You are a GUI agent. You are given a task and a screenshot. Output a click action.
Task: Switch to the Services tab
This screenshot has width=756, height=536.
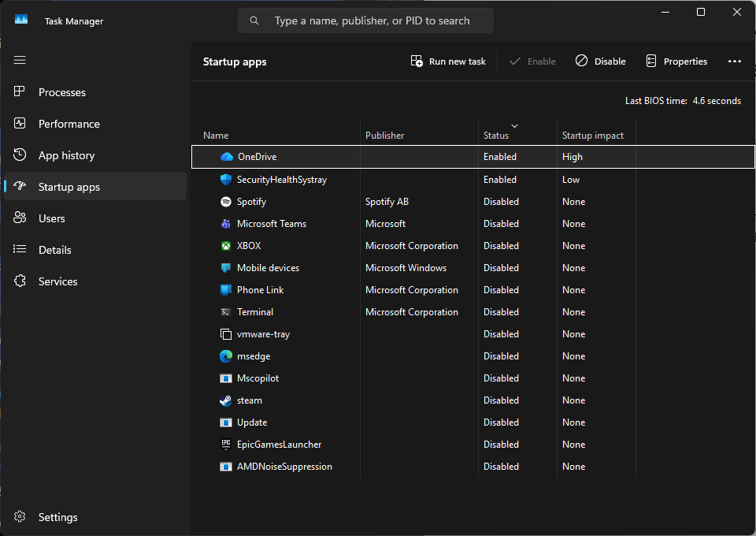(95, 281)
